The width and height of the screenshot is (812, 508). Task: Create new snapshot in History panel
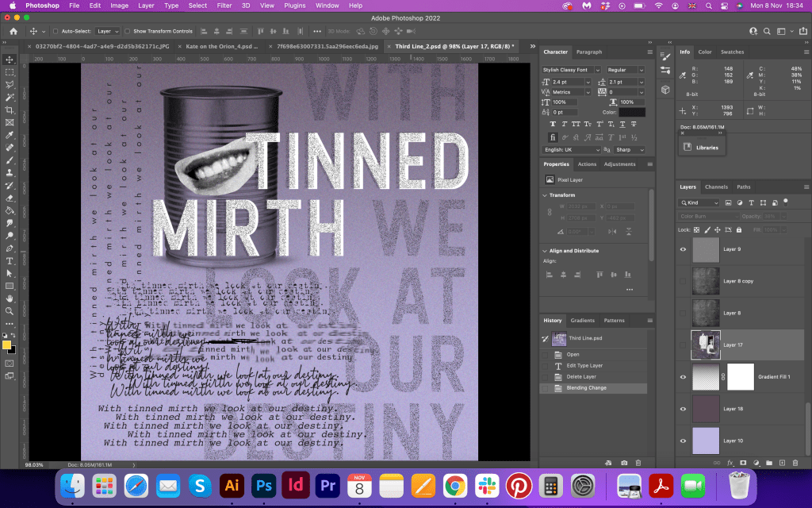[624, 462]
